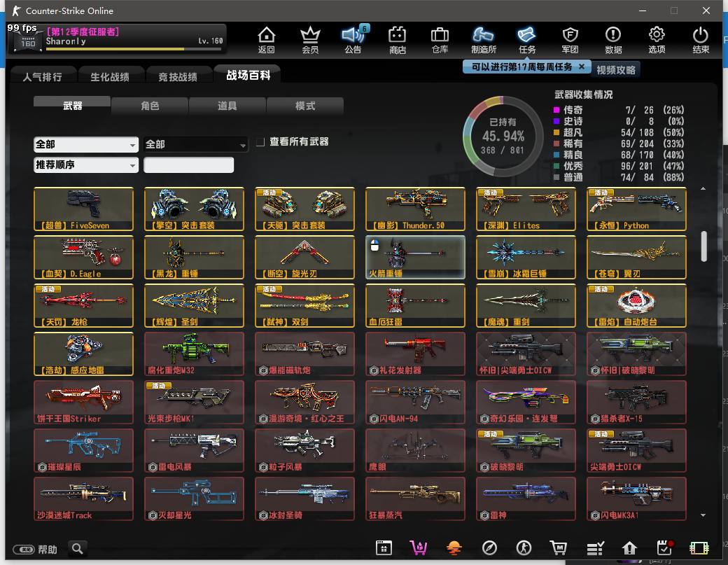Click the 返回 home icon
This screenshot has height=565, width=728.
267,40
